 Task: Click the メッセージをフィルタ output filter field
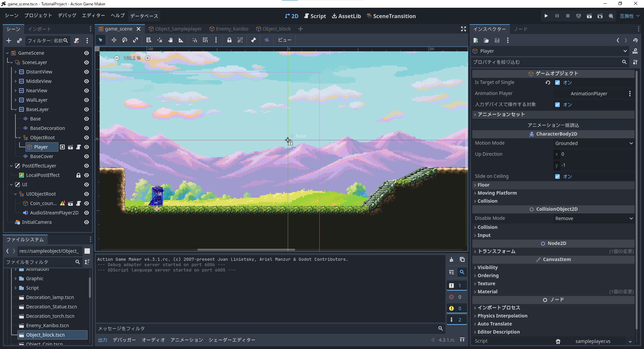click(235, 328)
